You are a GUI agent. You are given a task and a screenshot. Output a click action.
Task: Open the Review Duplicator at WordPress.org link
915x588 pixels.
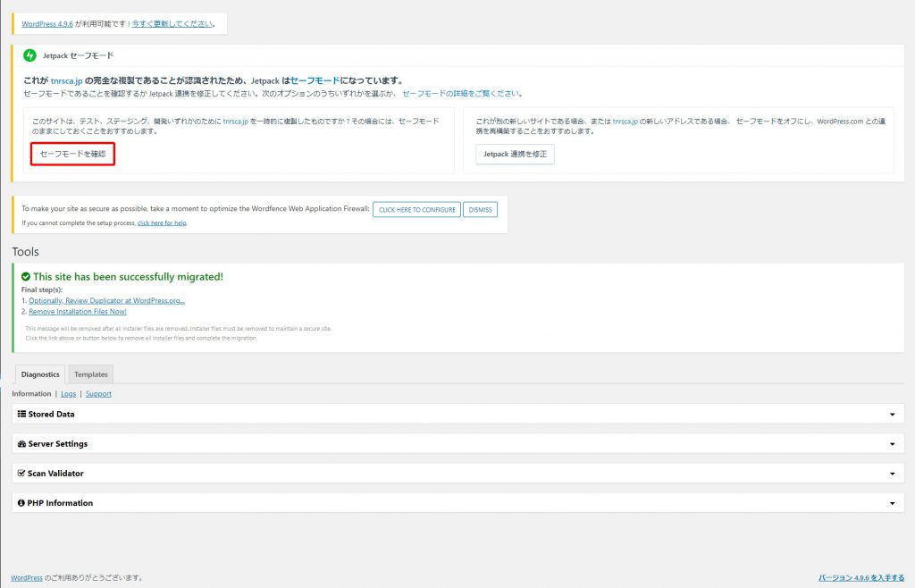[x=107, y=300]
